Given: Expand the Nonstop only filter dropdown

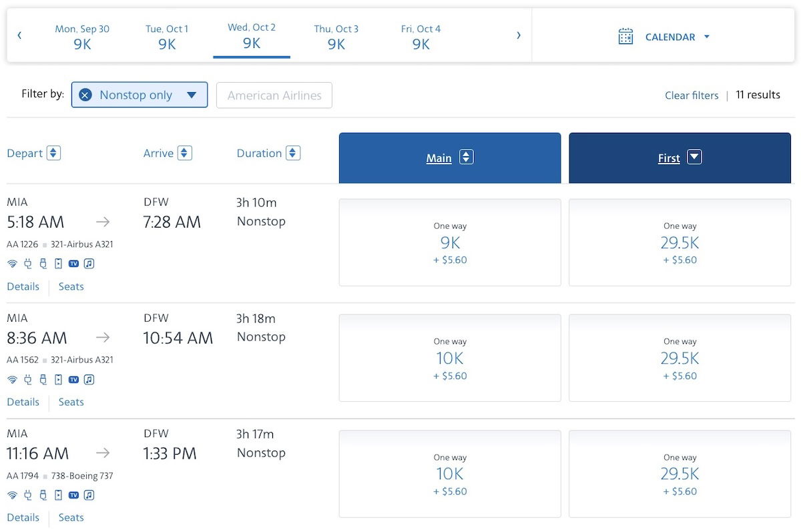Looking at the screenshot, I should point(192,95).
